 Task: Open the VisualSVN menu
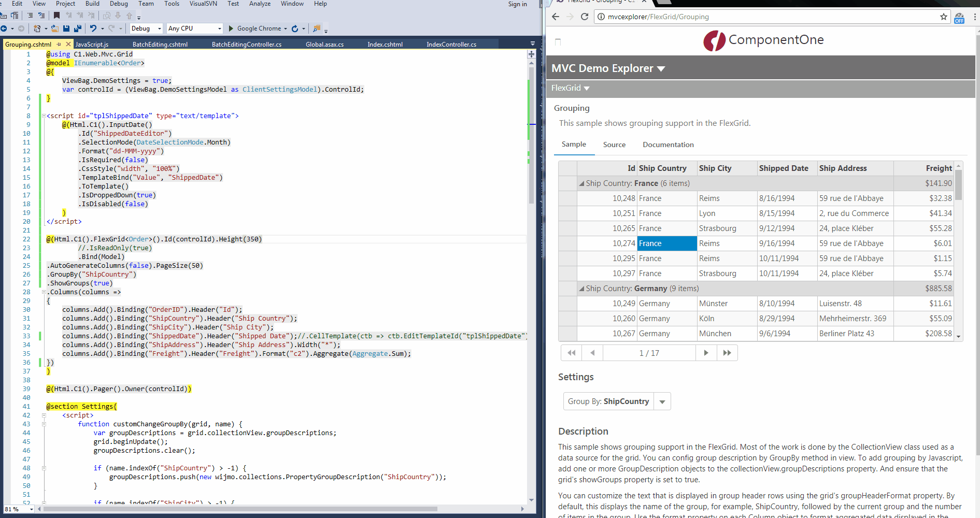[x=203, y=4]
